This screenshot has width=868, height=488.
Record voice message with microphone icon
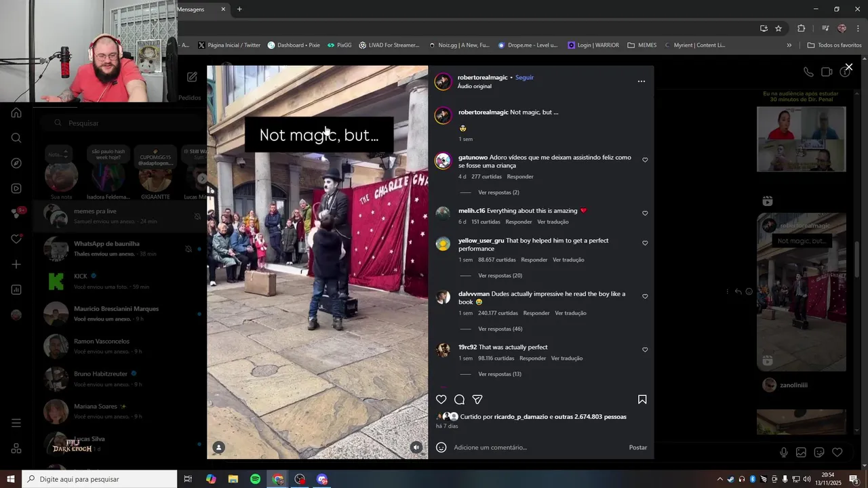coord(784,452)
